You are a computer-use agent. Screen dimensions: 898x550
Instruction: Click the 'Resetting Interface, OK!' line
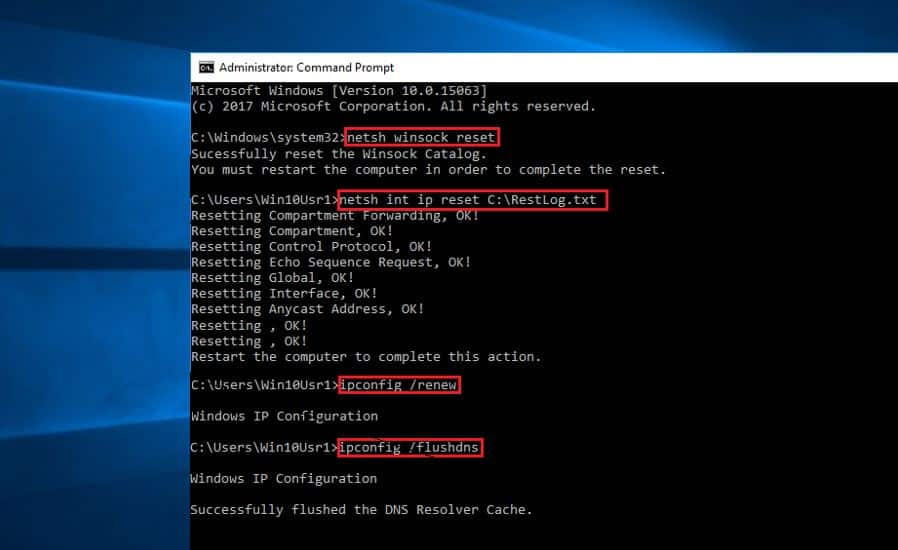coord(284,294)
